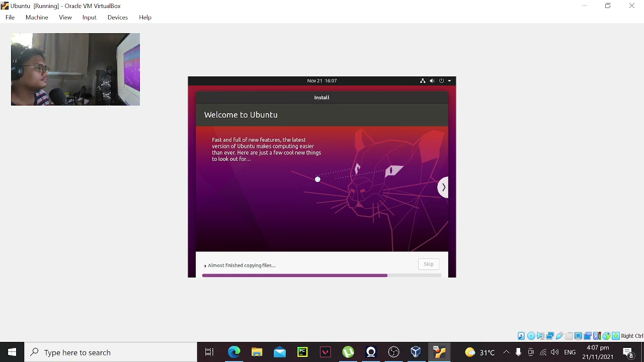Screen dimensions: 644x362
Task: Click the installation progress bar
Action: point(321,276)
